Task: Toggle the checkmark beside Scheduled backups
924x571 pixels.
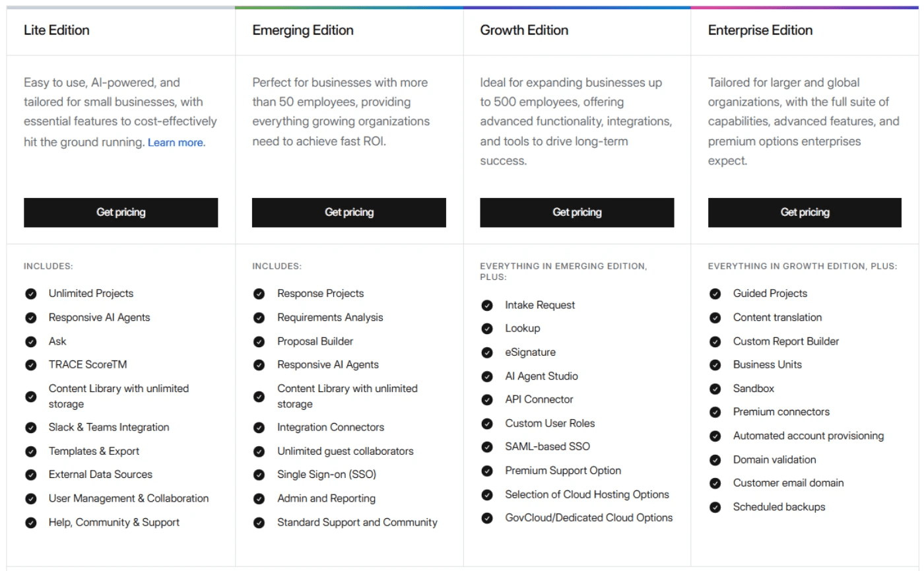Action: (x=715, y=507)
